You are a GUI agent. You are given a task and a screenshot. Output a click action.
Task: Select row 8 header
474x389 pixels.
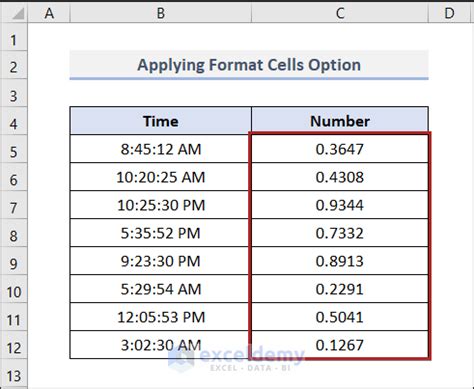point(14,233)
